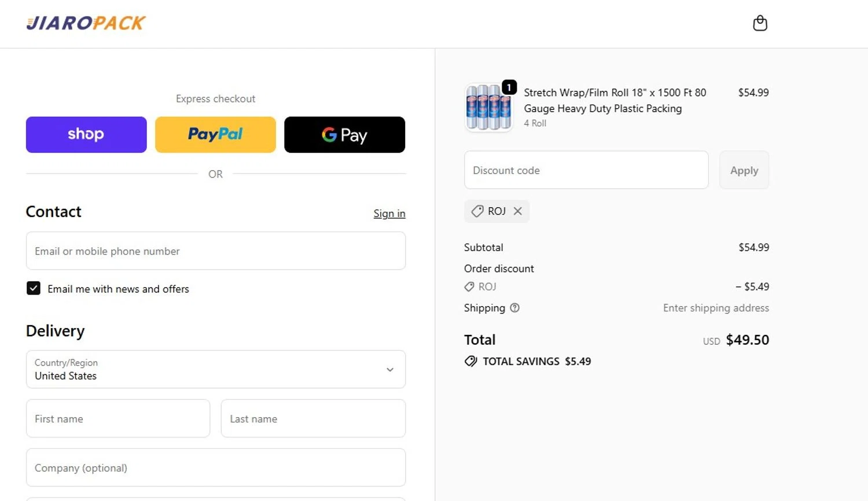Open the shopping bag cart icon
This screenshot has height=501, width=868.
pyautogui.click(x=760, y=23)
